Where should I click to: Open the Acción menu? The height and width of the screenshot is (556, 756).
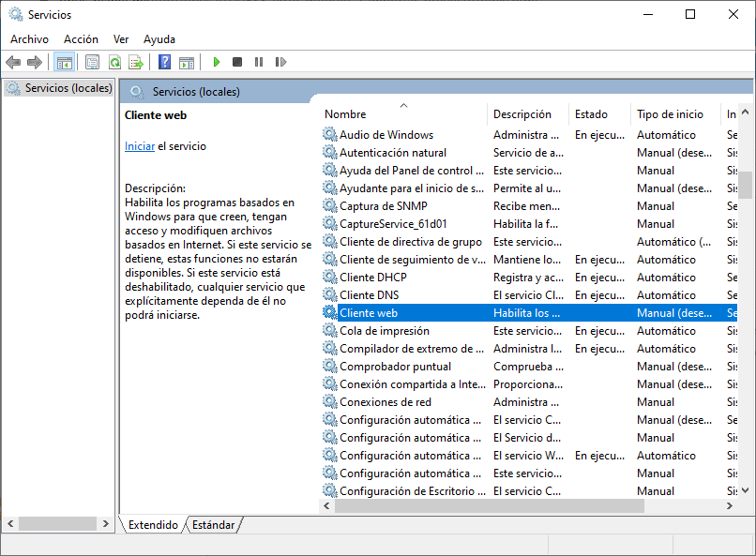[x=81, y=39]
